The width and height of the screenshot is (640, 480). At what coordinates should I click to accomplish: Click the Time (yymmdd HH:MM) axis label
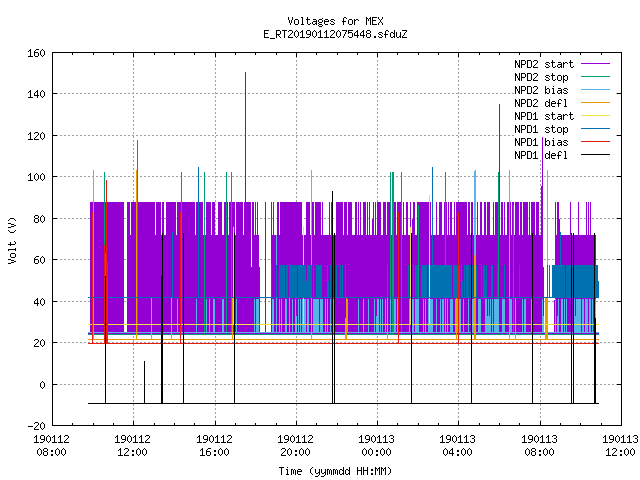[x=335, y=471]
